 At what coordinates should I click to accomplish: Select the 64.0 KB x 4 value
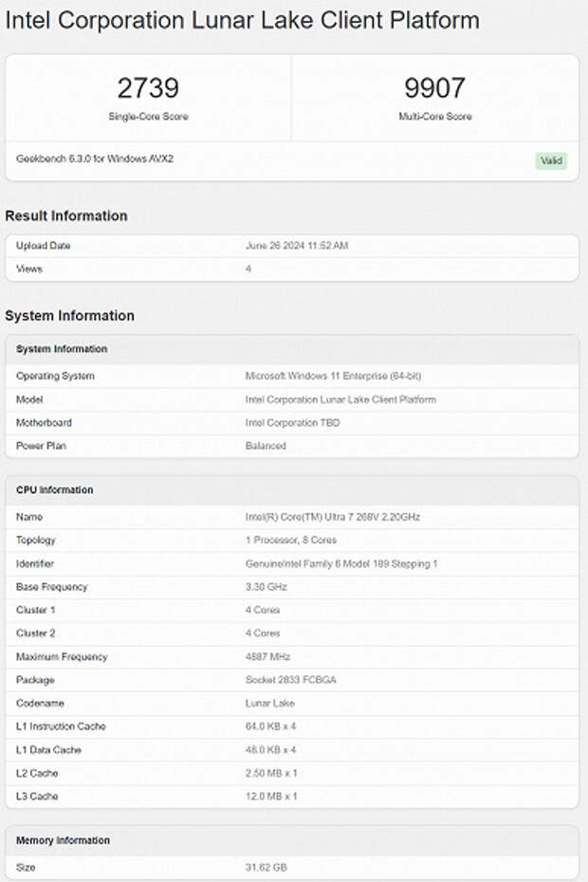click(270, 726)
